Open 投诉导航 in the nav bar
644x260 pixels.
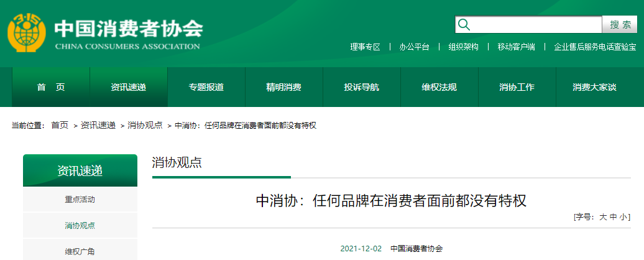pyautogui.click(x=362, y=87)
